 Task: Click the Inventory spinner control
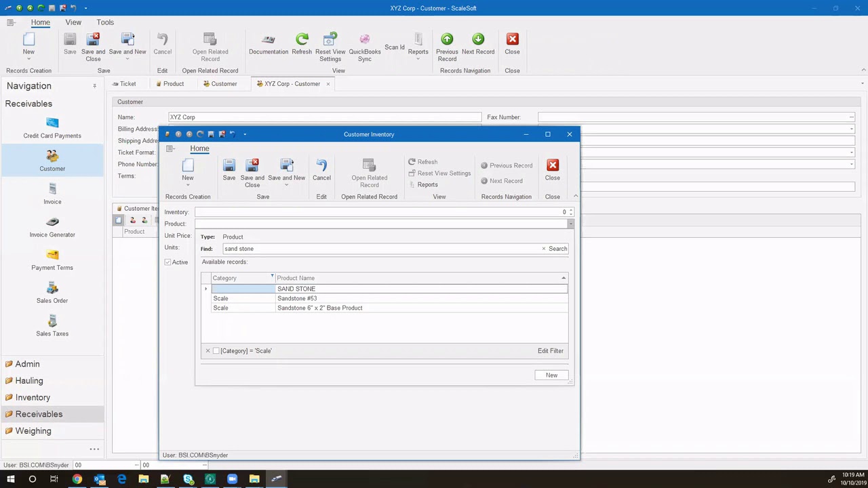point(571,212)
